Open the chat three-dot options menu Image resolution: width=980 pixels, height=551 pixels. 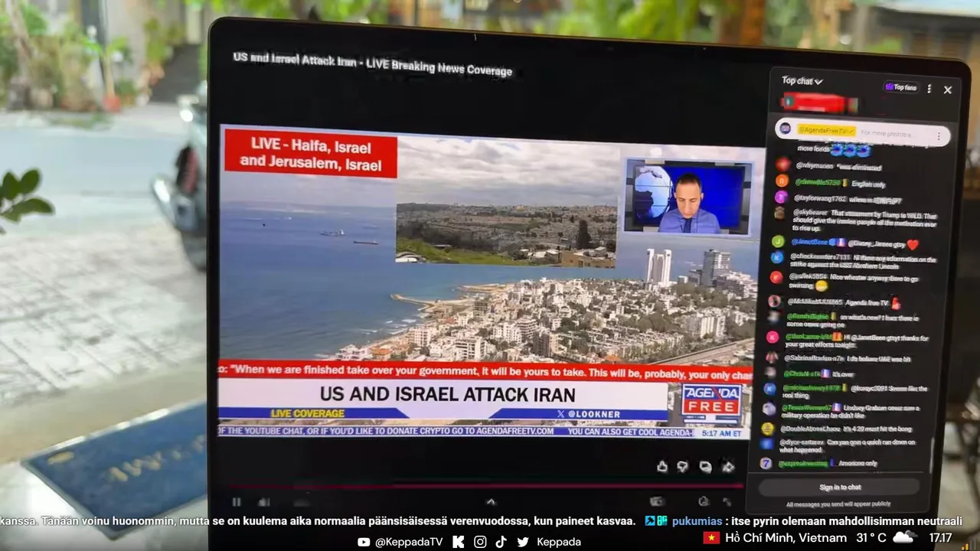click(x=929, y=89)
